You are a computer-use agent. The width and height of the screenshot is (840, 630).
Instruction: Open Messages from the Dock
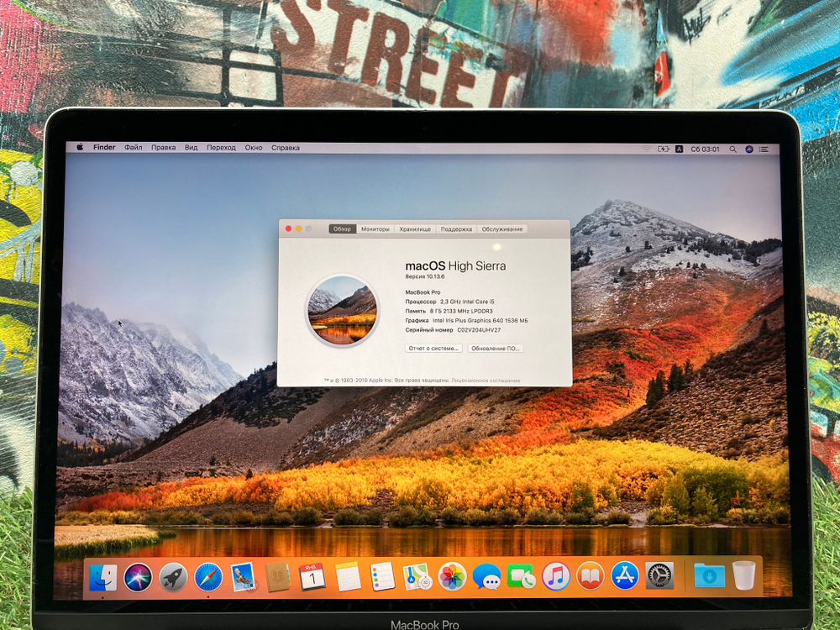coord(486,578)
